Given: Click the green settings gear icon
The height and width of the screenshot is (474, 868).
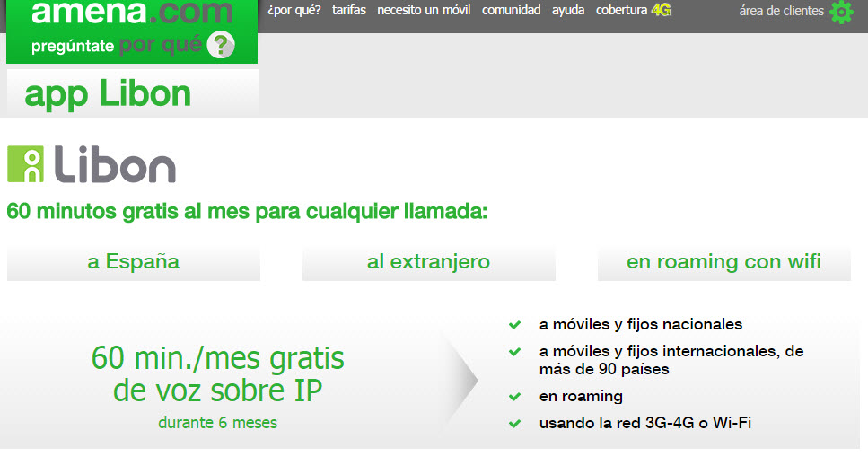Looking at the screenshot, I should [x=841, y=12].
